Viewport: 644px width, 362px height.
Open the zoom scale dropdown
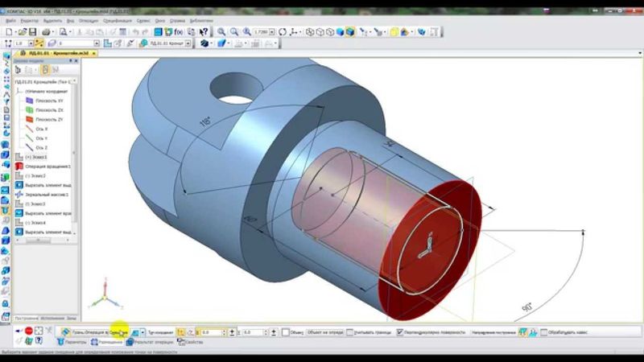coord(271,31)
